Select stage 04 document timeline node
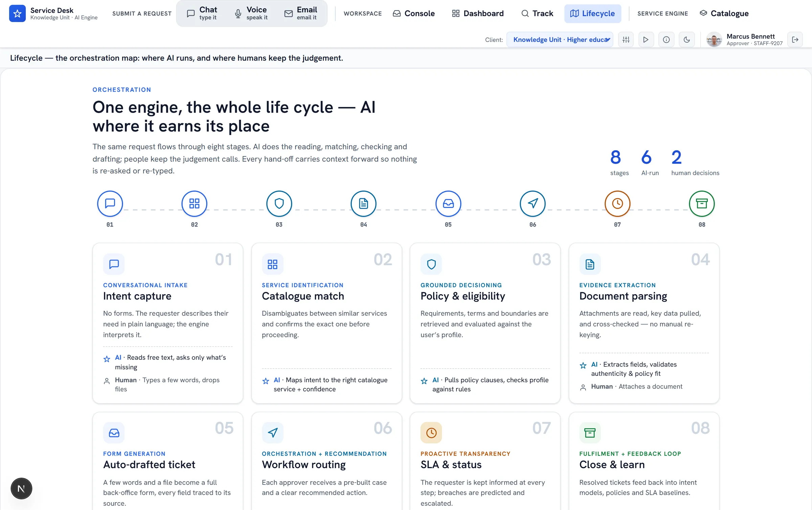 [364, 204]
